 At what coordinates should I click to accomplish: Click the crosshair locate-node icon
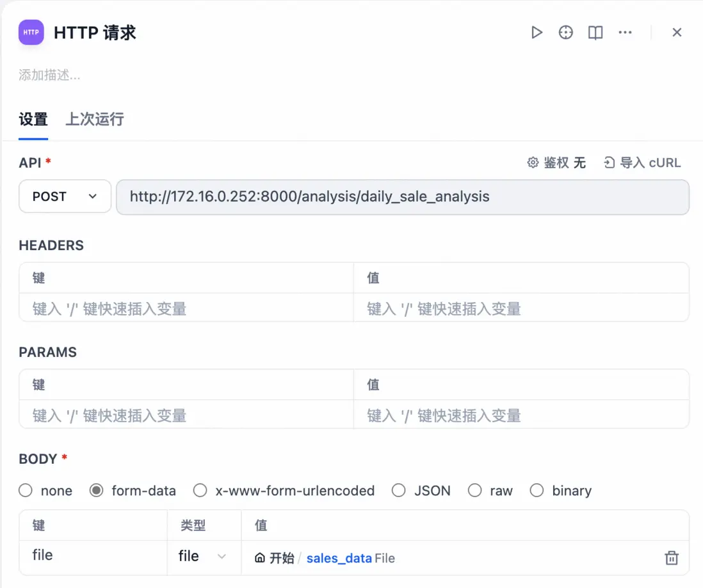pyautogui.click(x=565, y=32)
